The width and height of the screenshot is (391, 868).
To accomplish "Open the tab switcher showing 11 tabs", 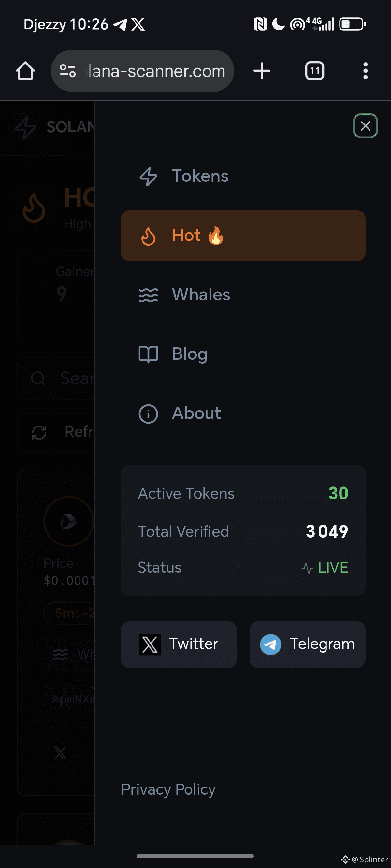I will tap(314, 71).
